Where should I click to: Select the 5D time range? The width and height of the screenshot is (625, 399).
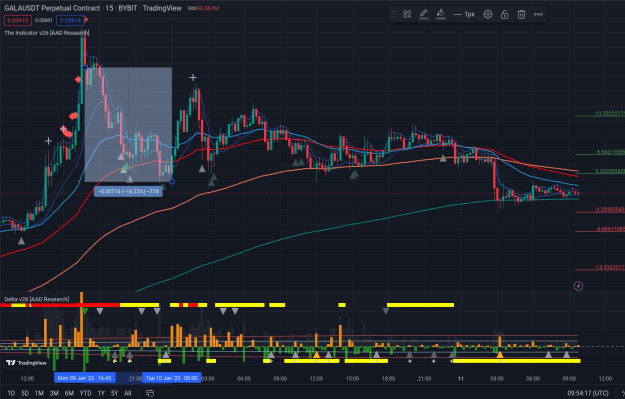tap(25, 393)
